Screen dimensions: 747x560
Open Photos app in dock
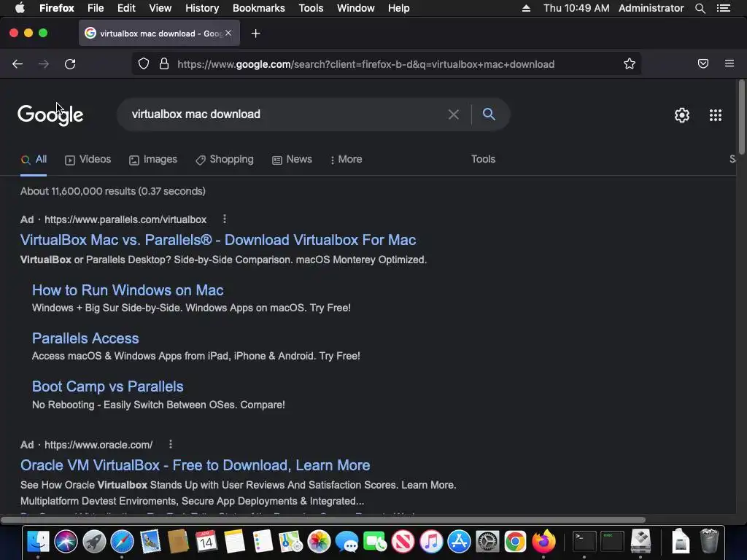point(319,542)
